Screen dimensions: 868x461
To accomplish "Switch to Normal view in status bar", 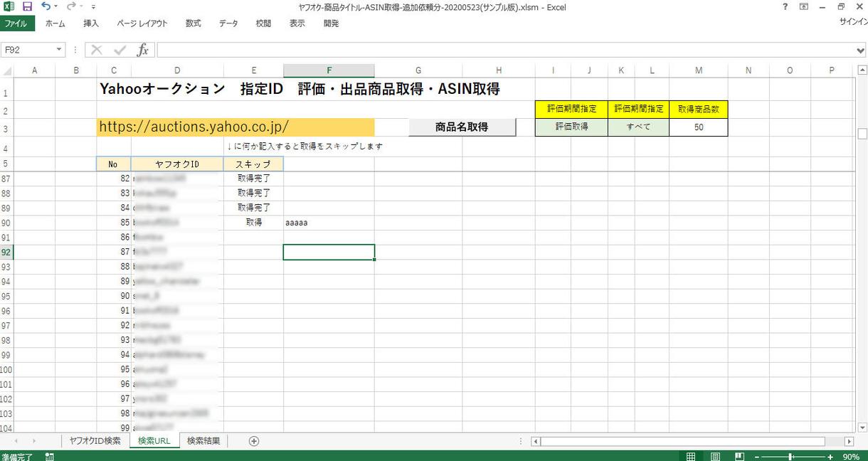I will pos(691,457).
